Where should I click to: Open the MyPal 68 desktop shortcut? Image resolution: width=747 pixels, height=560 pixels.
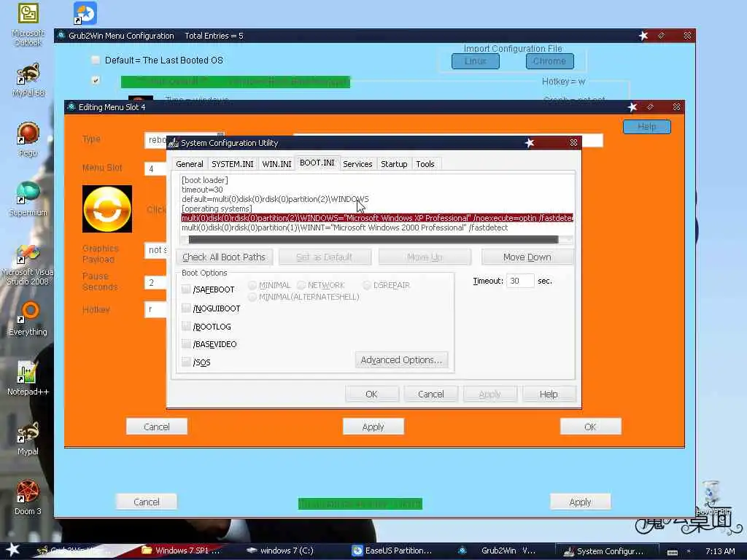(x=28, y=80)
